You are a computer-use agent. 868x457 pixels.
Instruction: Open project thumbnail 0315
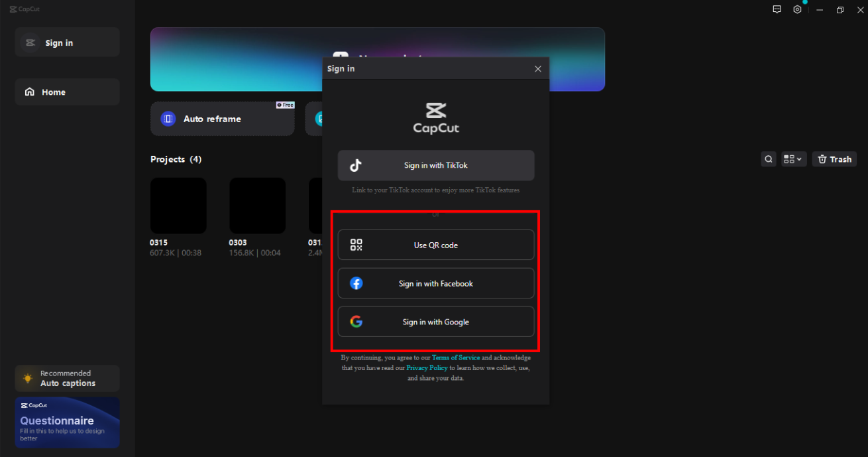point(178,206)
